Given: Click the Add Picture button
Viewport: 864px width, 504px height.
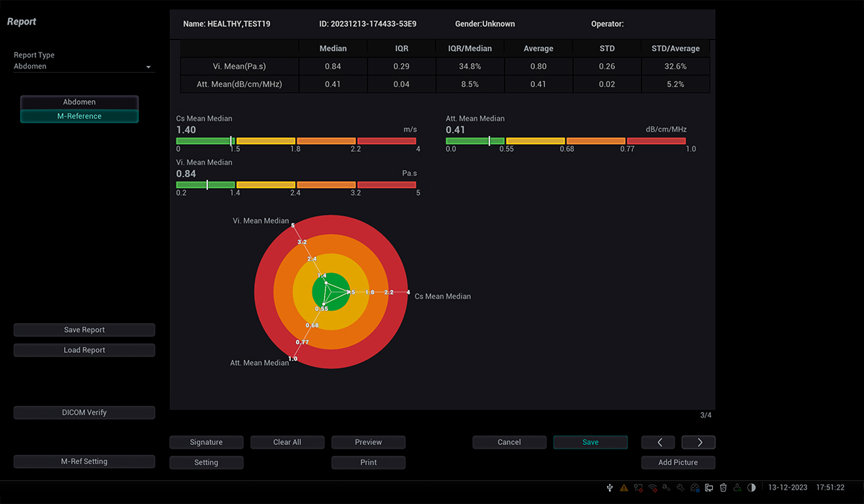Looking at the screenshot, I should (x=678, y=462).
